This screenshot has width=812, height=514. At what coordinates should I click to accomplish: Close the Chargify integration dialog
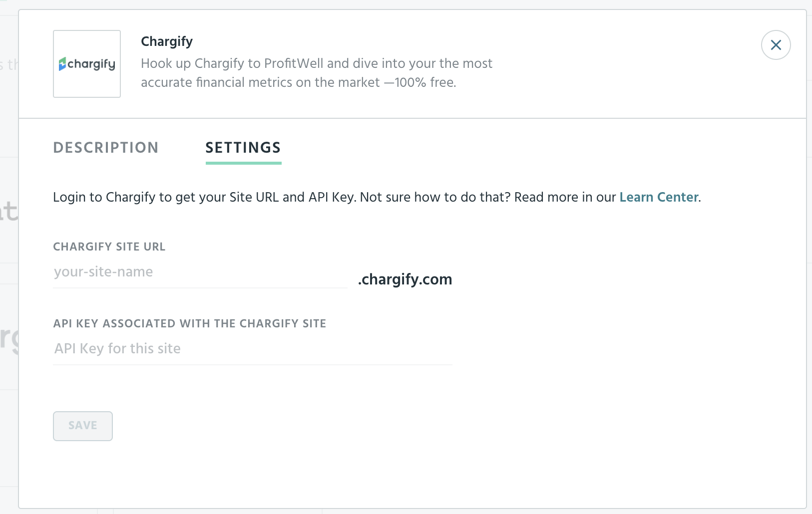(x=776, y=45)
